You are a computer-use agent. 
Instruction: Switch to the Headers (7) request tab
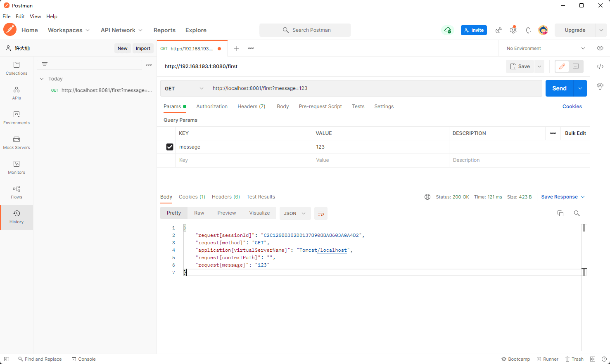click(252, 106)
